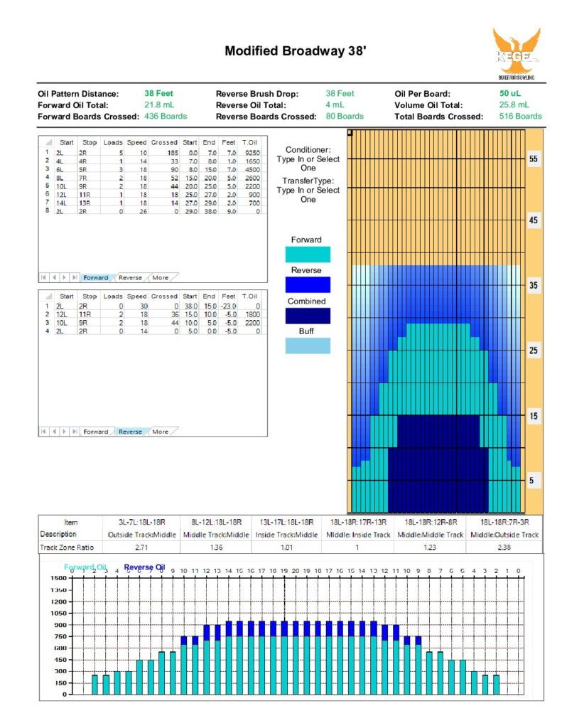Click last-sheet arrow in reverse loads table
This screenshot has height=728, width=562.
pyautogui.click(x=75, y=432)
